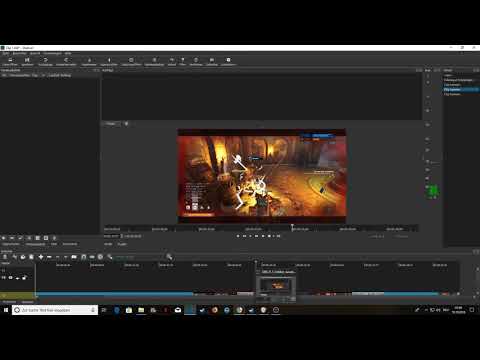Viewport: 480px width, 360px height.
Task: Toggle the Playlist toolbar icon
Action: click(154, 61)
